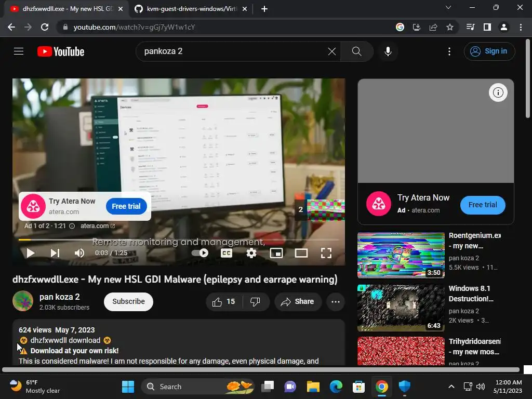
Task: Toggle closed captions CC
Action: point(227,253)
